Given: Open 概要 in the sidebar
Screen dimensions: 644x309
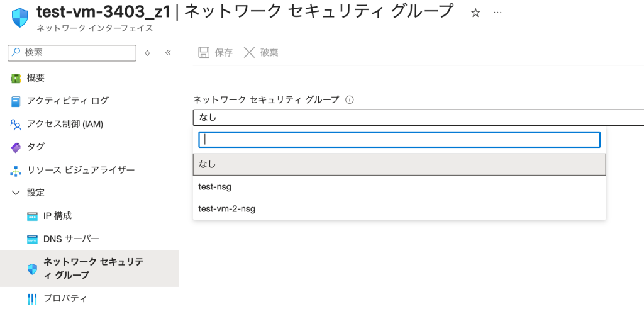Looking at the screenshot, I should coord(35,77).
